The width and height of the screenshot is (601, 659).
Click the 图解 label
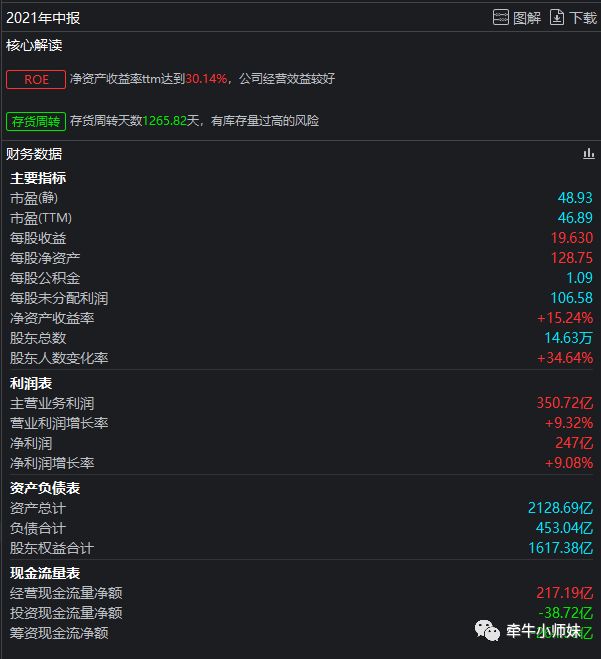click(527, 18)
